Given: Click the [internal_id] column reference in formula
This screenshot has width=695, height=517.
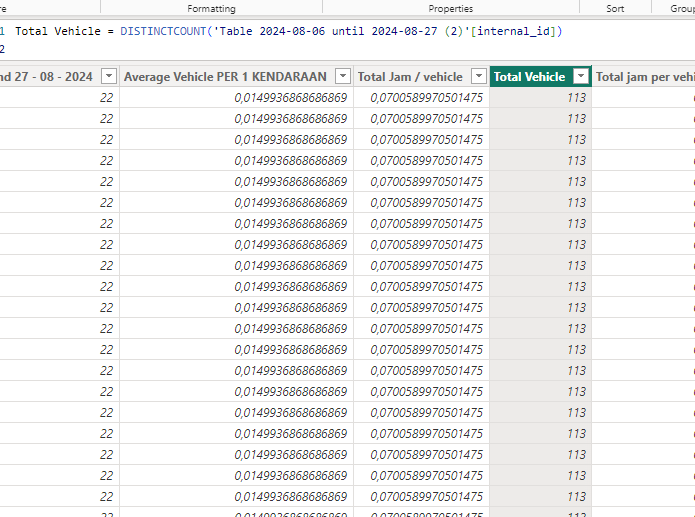Looking at the screenshot, I should click(513, 31).
